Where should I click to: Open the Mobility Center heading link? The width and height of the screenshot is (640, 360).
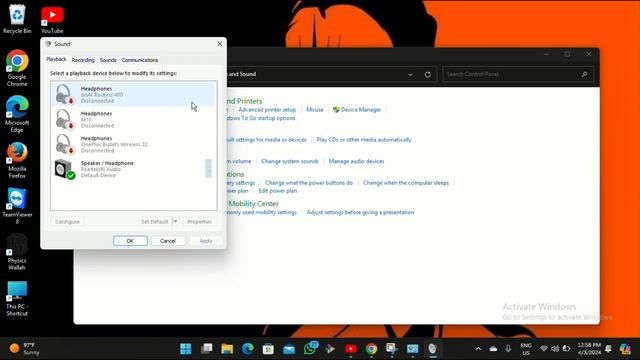(x=253, y=204)
